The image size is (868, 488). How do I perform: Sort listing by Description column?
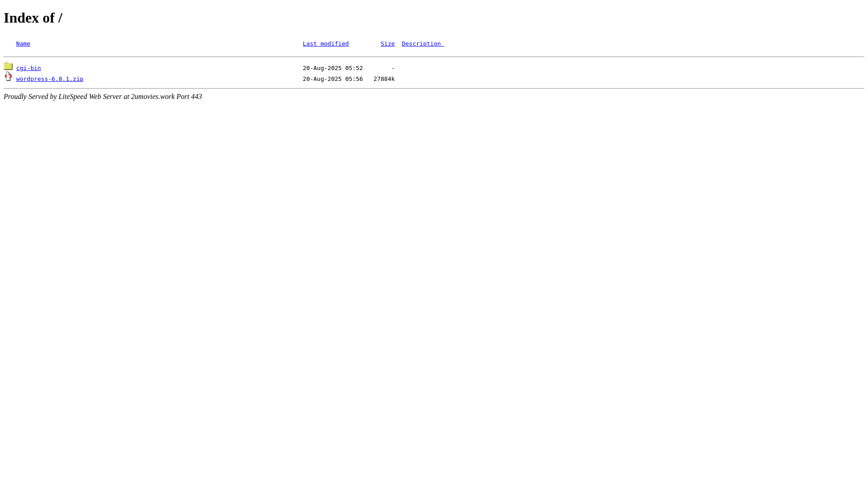423,44
